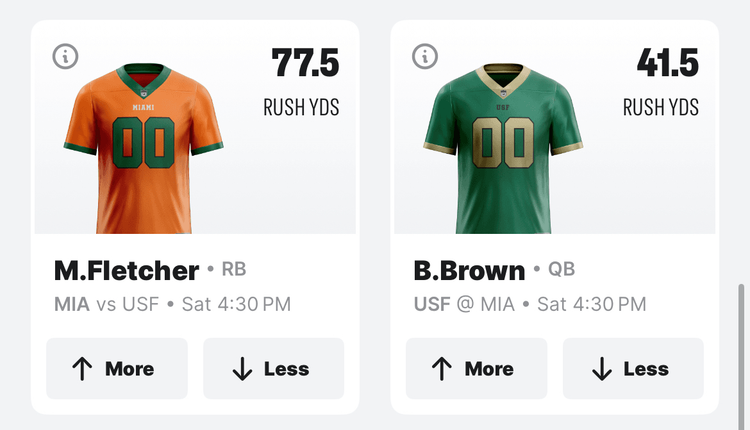Tap the orange Miami jersey image

(x=139, y=137)
